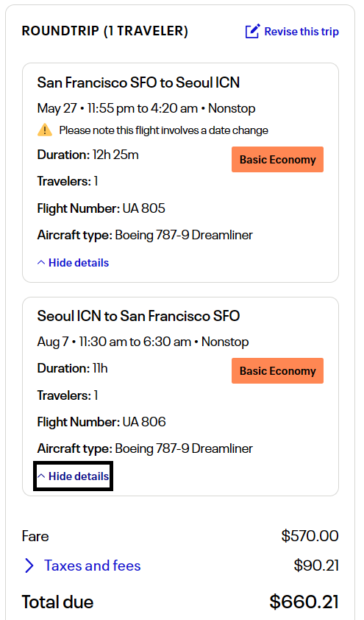364x620 pixels.
Task: Click the Total due amount $660.21
Action: 304,602
